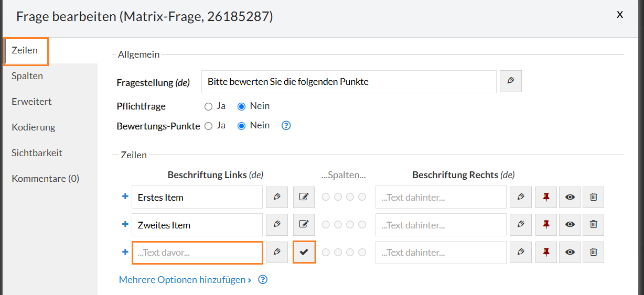Select Ja for Pflichtfrage
The height and width of the screenshot is (295, 644).
point(209,106)
